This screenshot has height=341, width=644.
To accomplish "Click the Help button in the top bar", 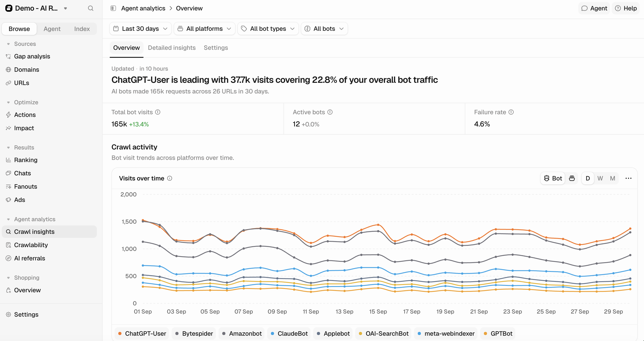I will 626,8.
